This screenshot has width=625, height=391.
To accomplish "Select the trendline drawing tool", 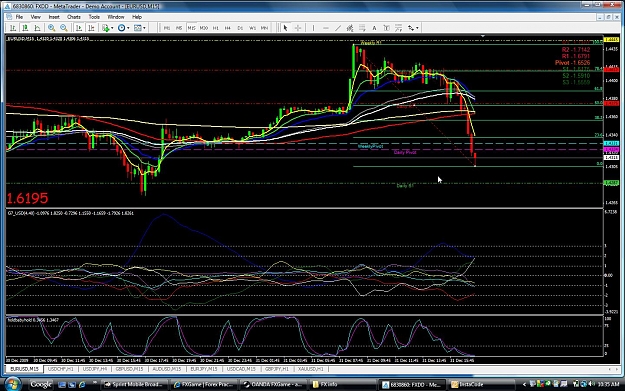I will point(338,28).
